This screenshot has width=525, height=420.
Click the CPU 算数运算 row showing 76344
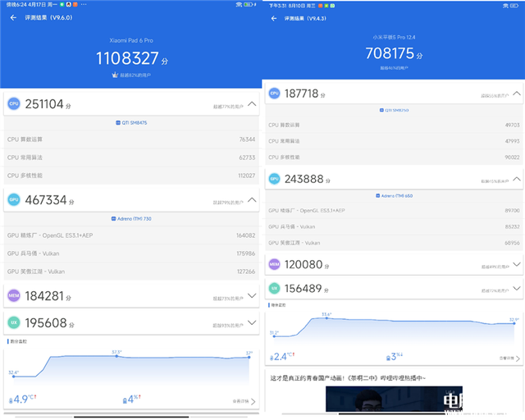[x=131, y=139]
